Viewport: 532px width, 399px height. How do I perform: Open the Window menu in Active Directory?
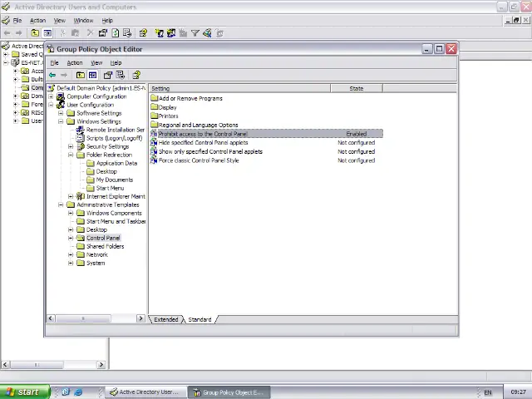(x=83, y=20)
